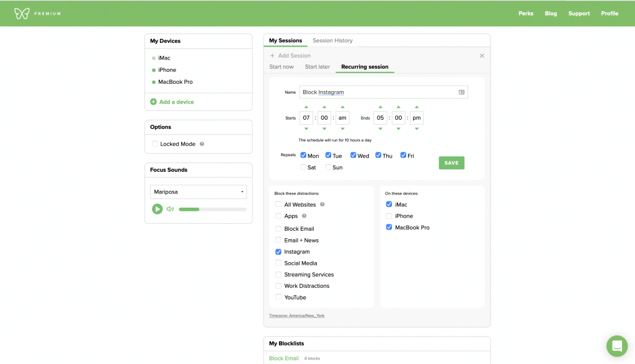Click the Freedom butterfly logo
The image size is (635, 364).
(22, 13)
